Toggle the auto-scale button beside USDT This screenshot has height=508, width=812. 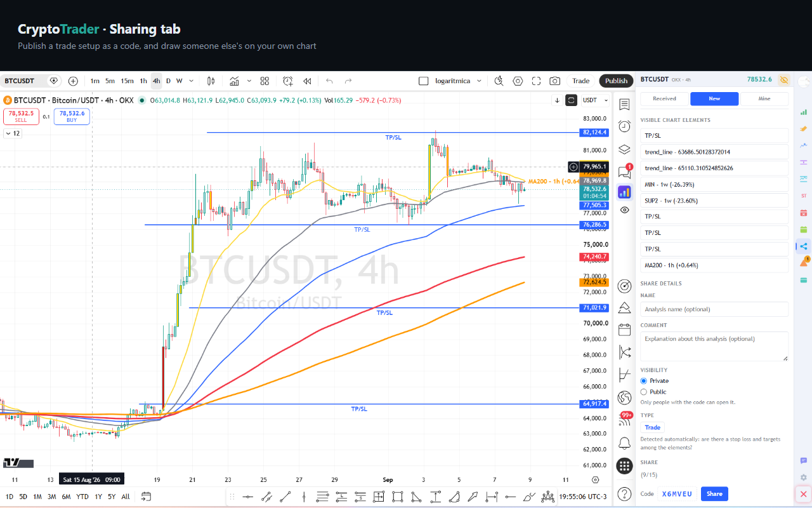point(572,100)
